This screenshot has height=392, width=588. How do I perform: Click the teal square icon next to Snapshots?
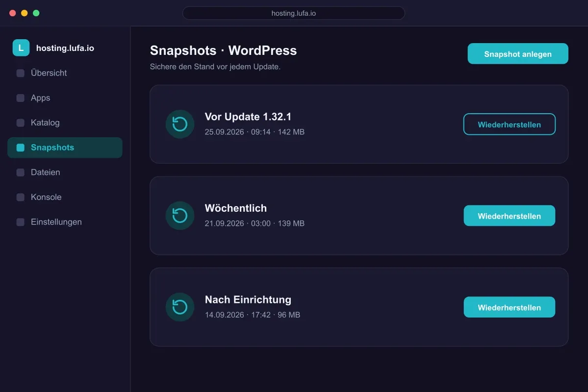pos(21,147)
